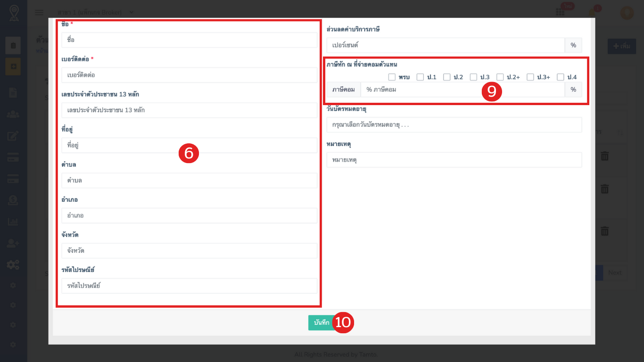Click the pencil edit icon in the sidebar
Image resolution: width=644 pixels, height=362 pixels.
(x=13, y=136)
